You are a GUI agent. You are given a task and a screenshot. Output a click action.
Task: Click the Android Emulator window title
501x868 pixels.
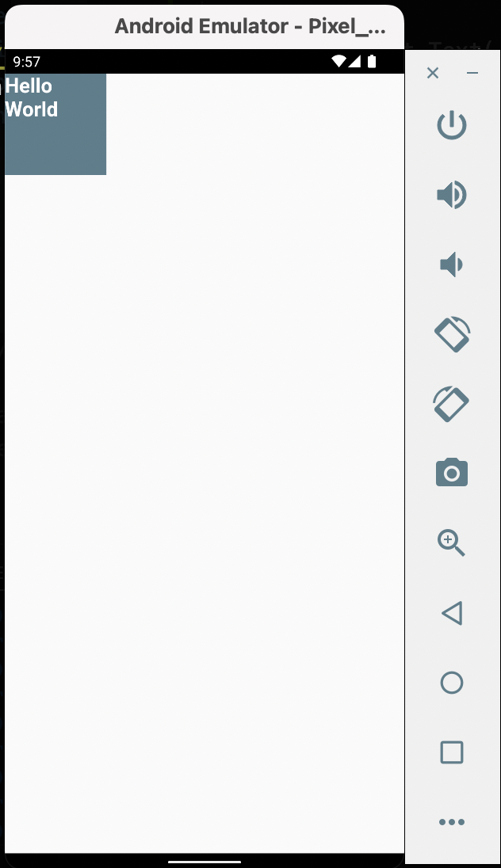click(250, 26)
